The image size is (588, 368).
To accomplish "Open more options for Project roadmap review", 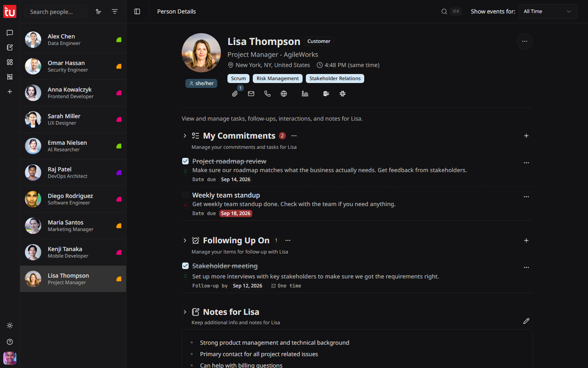I will coord(526,163).
